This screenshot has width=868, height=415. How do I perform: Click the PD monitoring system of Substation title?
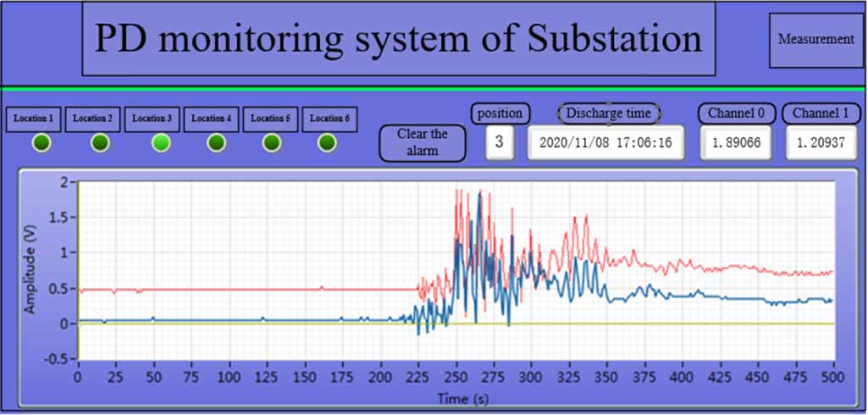coord(399,39)
